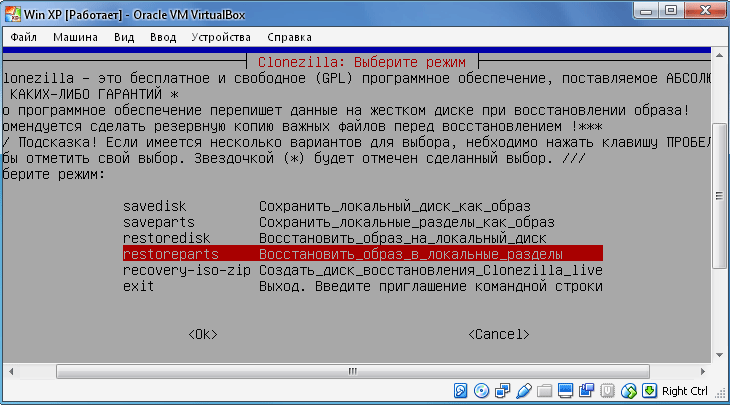Click the optical disc drive icon
730x405 pixels.
pyautogui.click(x=481, y=390)
